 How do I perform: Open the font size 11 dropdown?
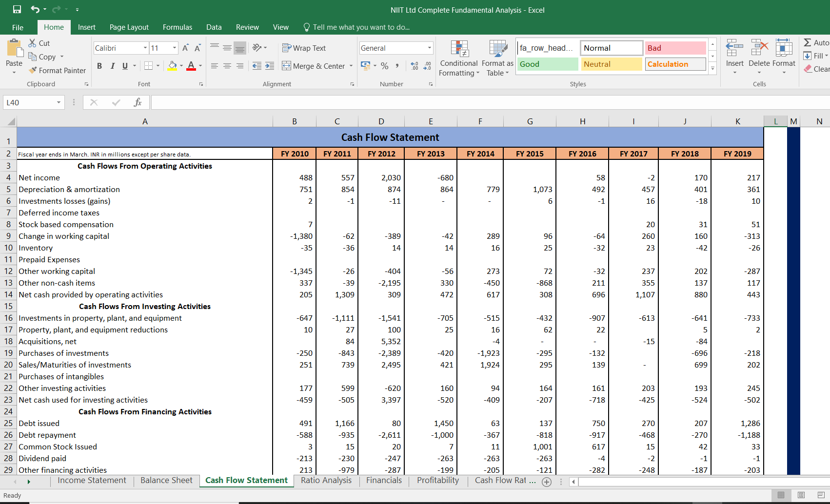(x=175, y=48)
